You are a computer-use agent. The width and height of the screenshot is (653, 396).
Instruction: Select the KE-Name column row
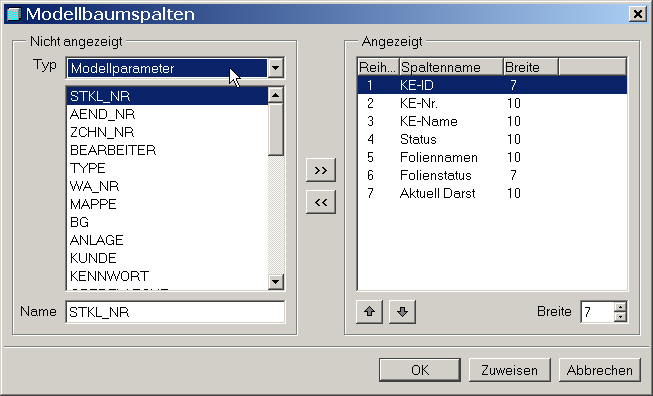pos(492,121)
